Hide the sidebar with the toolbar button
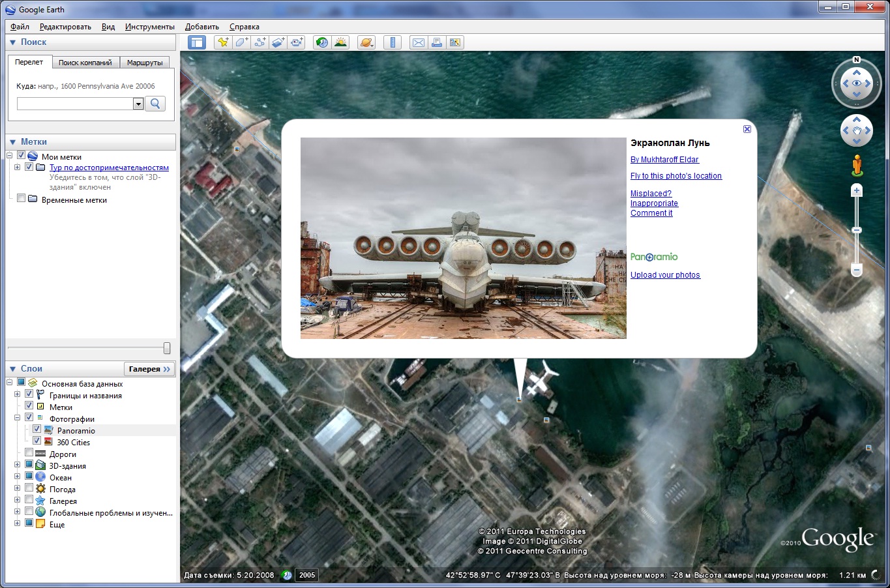 (197, 42)
